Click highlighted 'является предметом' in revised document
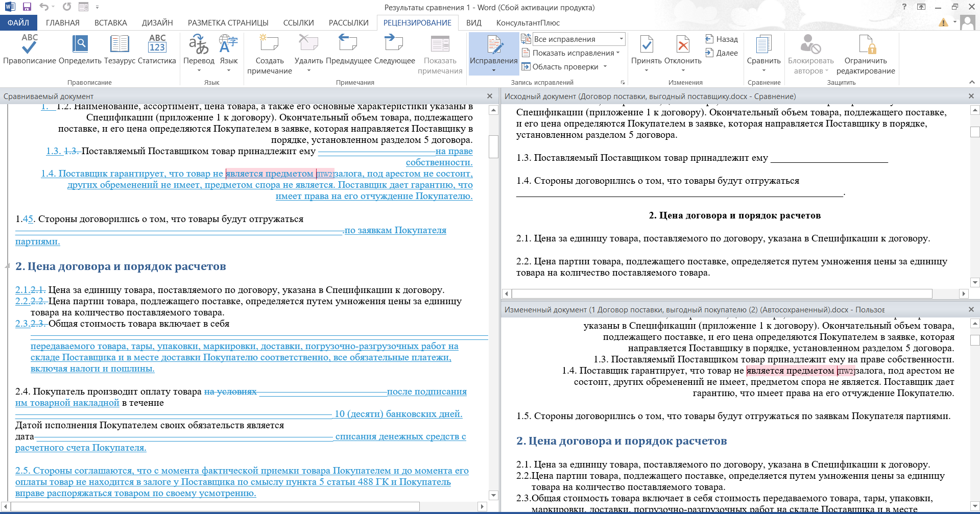Screen dimensions: 980x514 click(790, 371)
